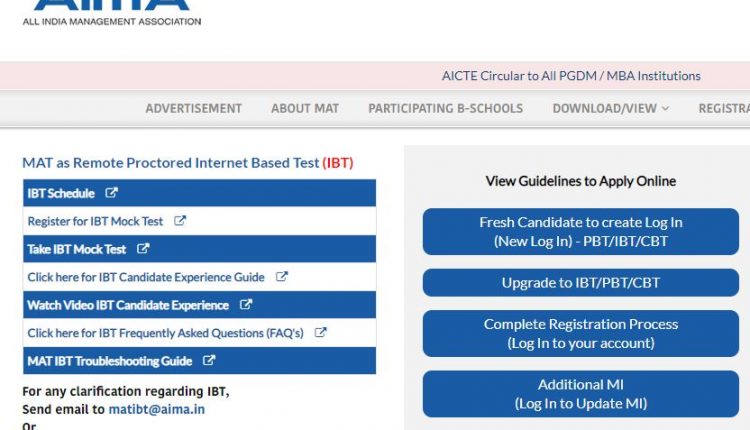Open external link icon beside Troubleshooting Guide
Screen dimensions: 750x430
tap(209, 360)
